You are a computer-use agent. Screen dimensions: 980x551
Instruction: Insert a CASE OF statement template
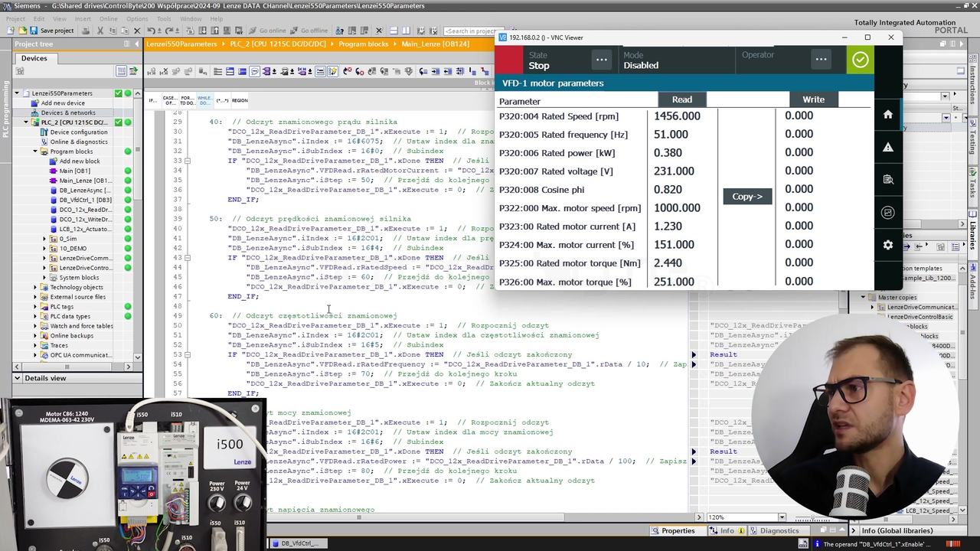point(169,100)
